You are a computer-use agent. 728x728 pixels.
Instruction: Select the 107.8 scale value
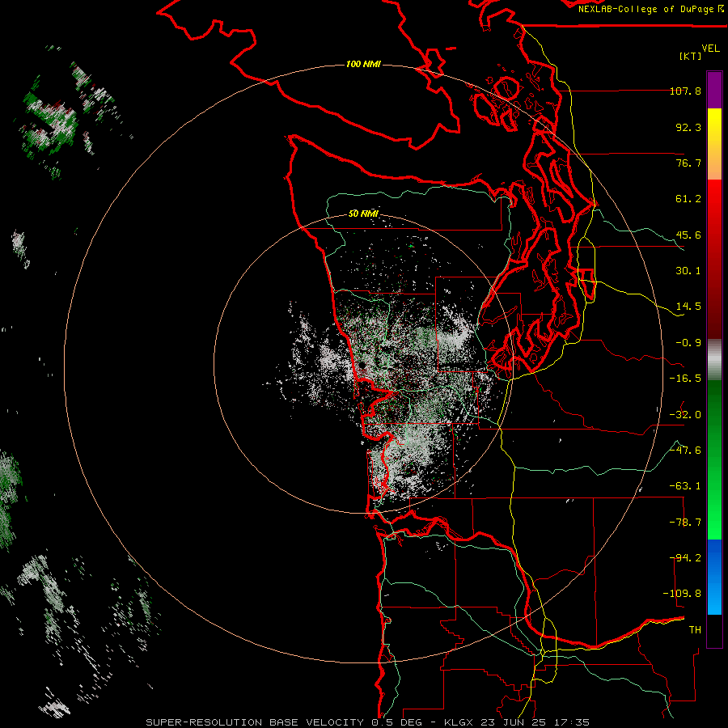coord(685,91)
